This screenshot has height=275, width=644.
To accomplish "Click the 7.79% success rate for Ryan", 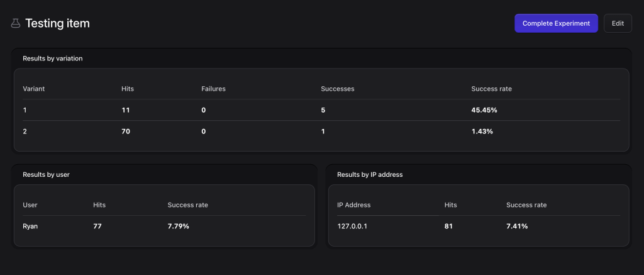I will pyautogui.click(x=178, y=226).
